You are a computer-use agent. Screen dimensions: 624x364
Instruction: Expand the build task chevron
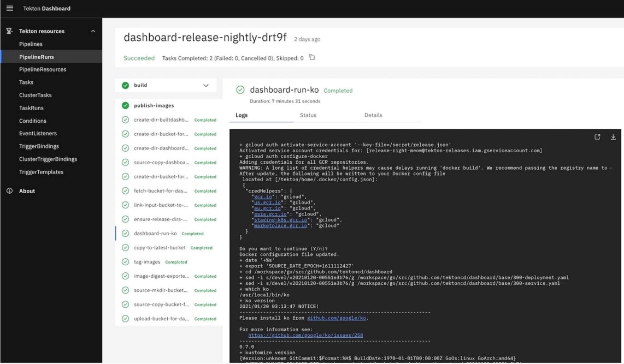click(x=206, y=86)
